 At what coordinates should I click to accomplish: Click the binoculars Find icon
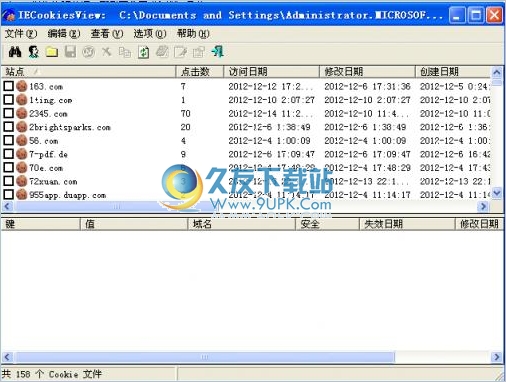click(x=15, y=52)
